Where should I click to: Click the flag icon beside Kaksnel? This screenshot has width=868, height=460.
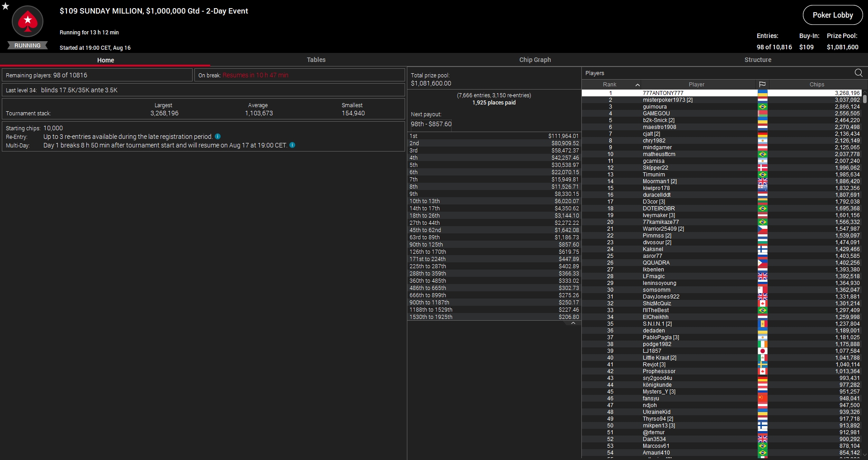tap(763, 249)
